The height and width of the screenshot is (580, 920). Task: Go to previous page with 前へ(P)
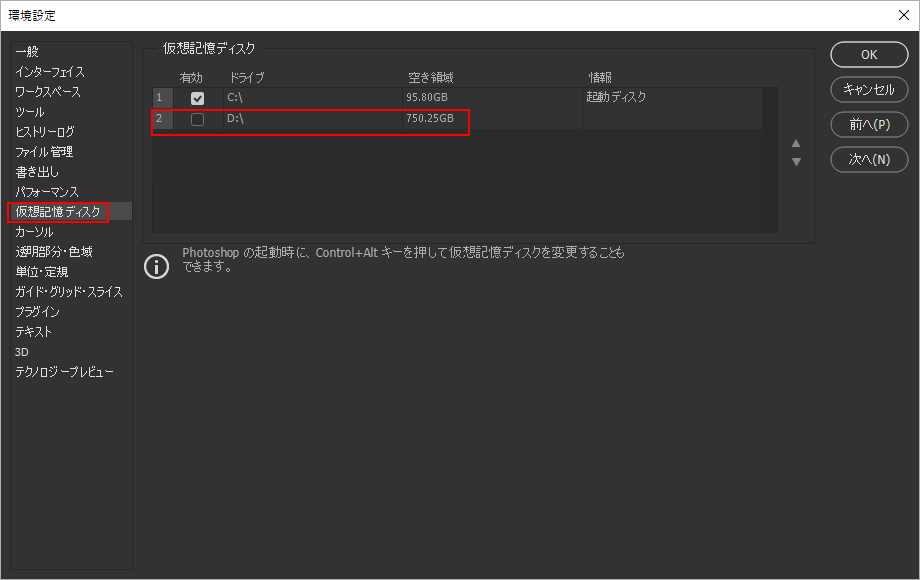[x=869, y=124]
